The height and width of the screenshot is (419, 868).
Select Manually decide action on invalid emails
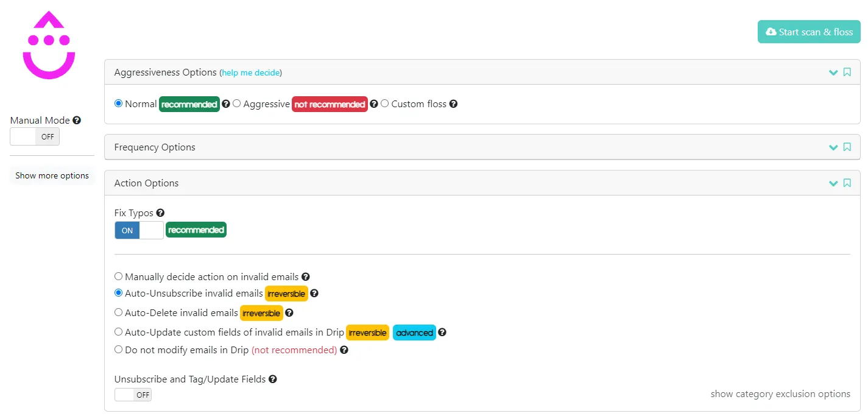tap(119, 276)
